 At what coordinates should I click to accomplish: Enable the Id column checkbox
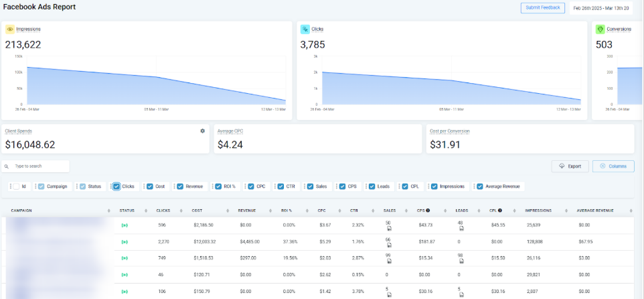coord(15,186)
